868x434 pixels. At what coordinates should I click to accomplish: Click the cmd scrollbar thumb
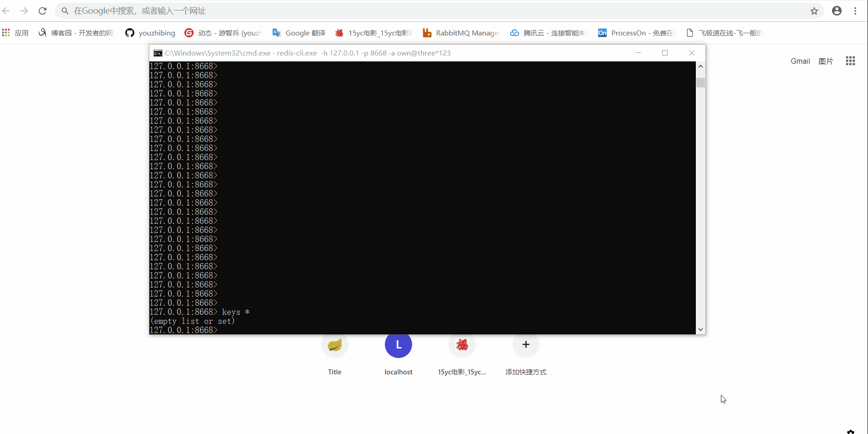[x=700, y=82]
